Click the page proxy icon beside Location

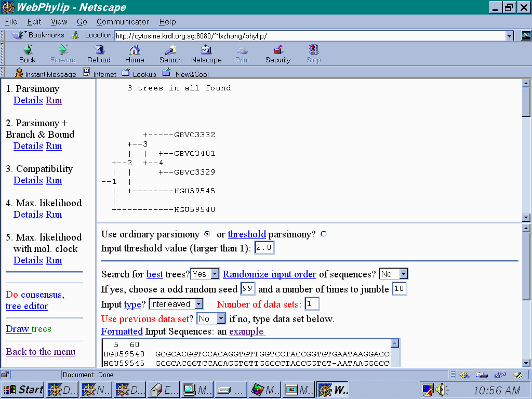click(75, 35)
